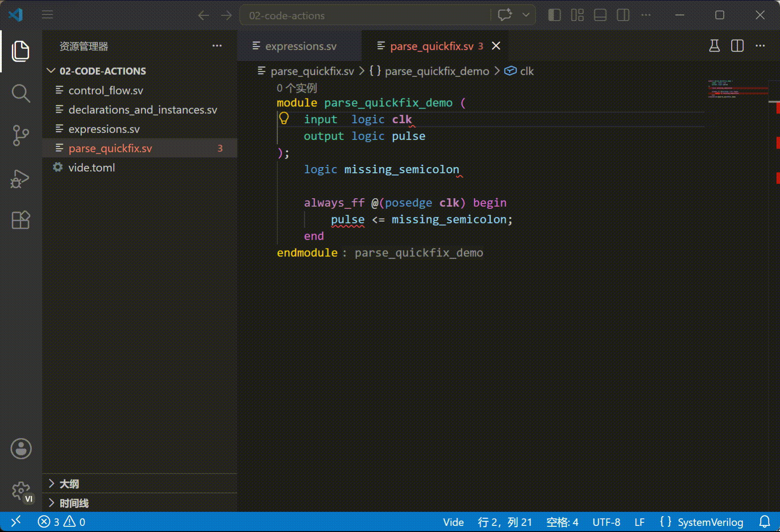
Task: Show quick fixes via lightbulb
Action: click(x=284, y=118)
